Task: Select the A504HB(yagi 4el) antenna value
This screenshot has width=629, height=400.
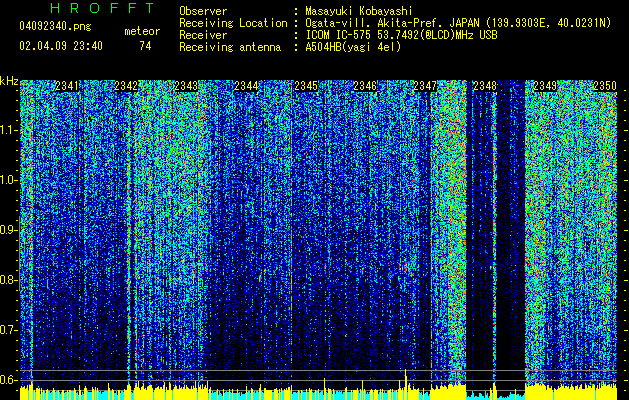Action: (x=353, y=47)
